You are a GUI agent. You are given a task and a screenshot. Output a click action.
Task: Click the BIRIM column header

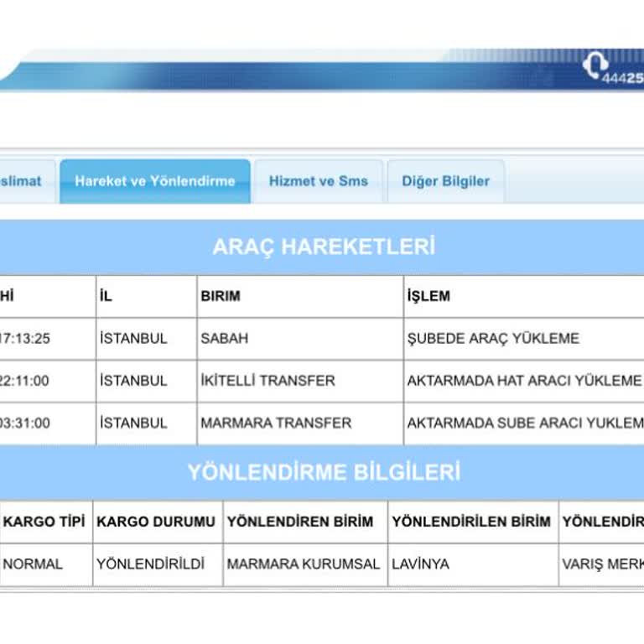coord(300,296)
